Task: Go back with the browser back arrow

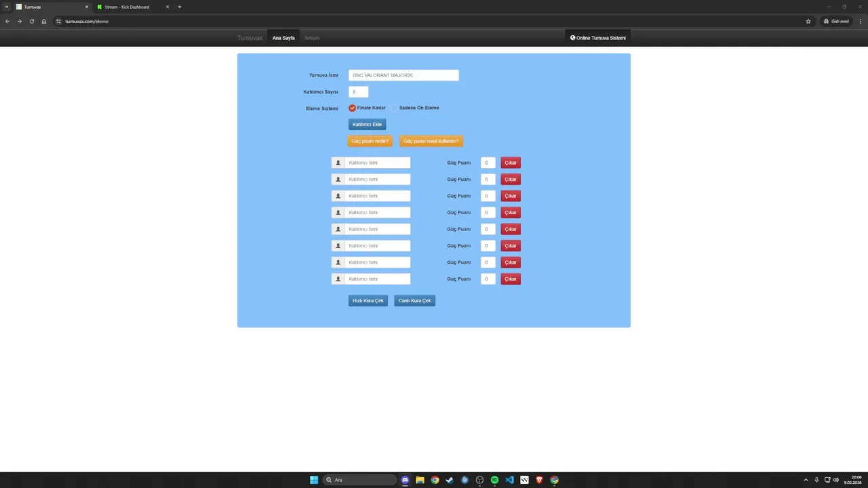Action: (7, 21)
